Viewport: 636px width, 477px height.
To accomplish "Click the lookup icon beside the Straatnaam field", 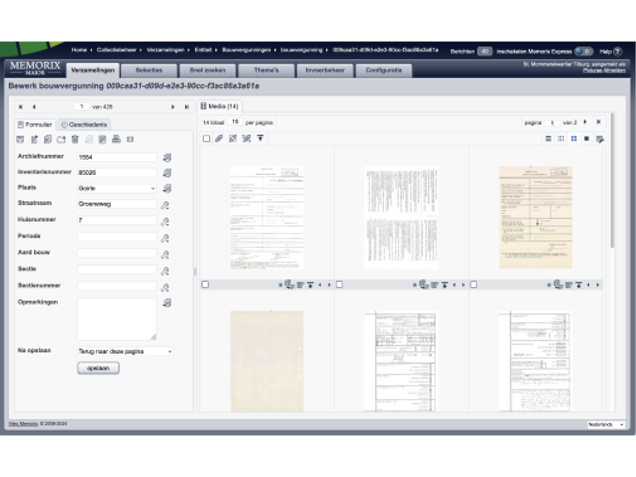I will tap(165, 205).
